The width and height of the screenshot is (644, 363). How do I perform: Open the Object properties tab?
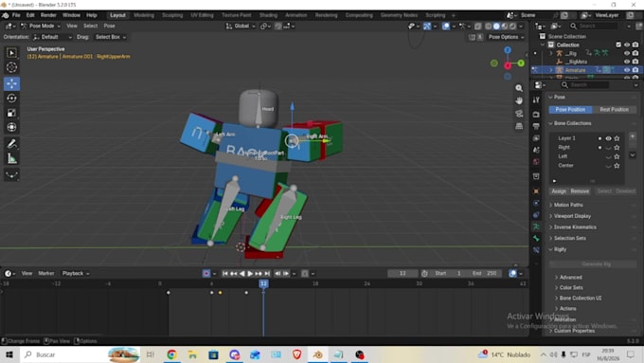(536, 191)
